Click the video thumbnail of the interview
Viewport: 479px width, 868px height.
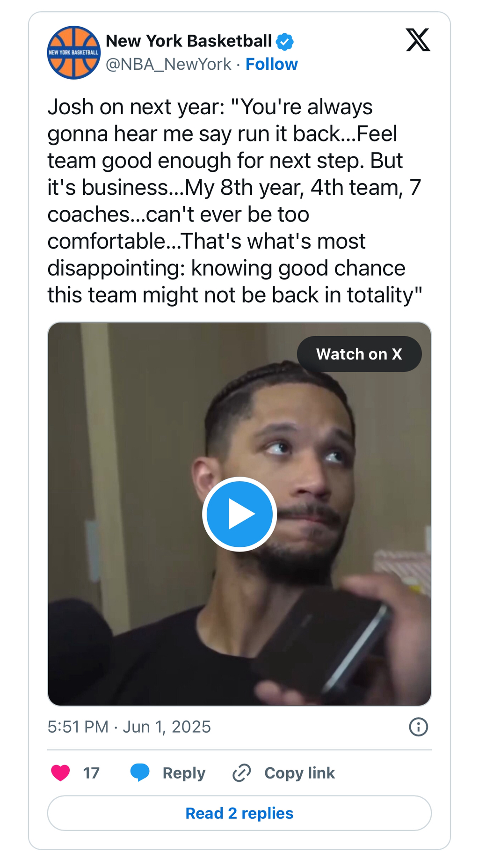(x=140, y=421)
